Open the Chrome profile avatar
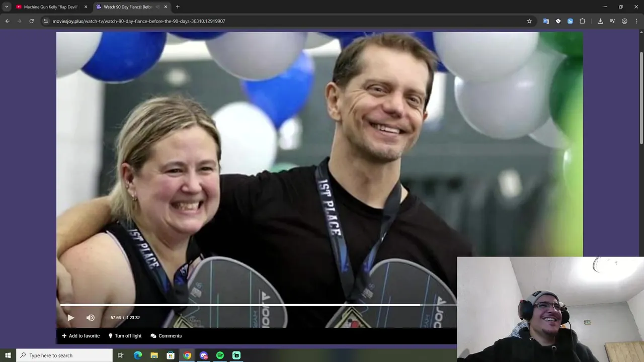Image resolution: width=644 pixels, height=362 pixels. coord(624,21)
